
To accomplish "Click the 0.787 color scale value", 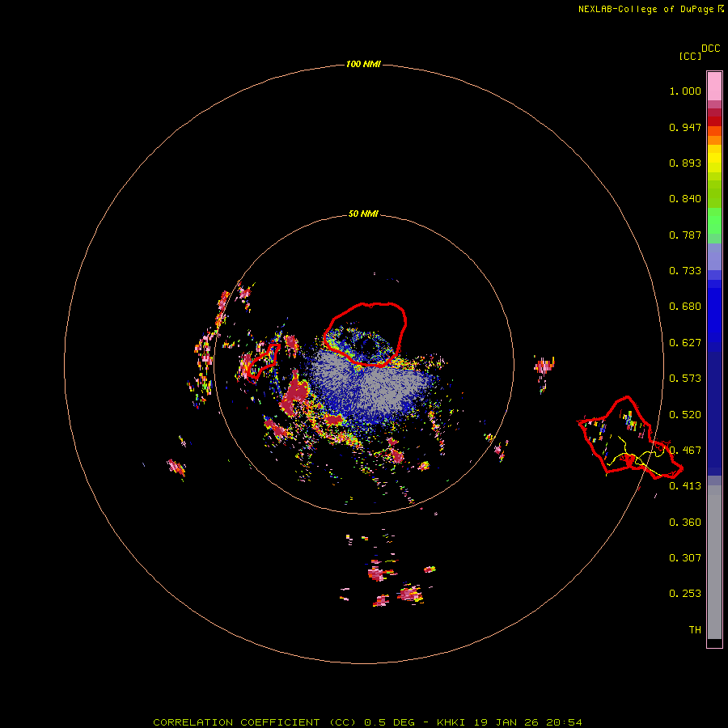I will pyautogui.click(x=685, y=235).
